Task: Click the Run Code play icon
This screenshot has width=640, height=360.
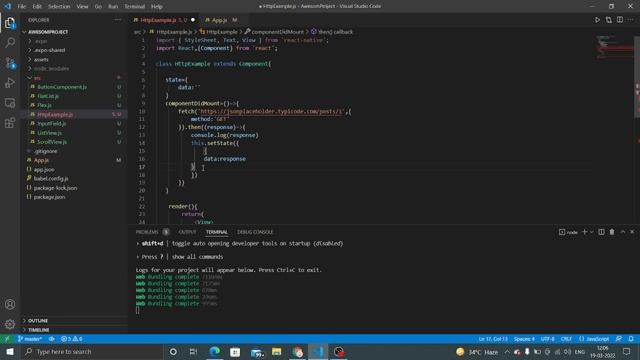Action: (x=597, y=20)
